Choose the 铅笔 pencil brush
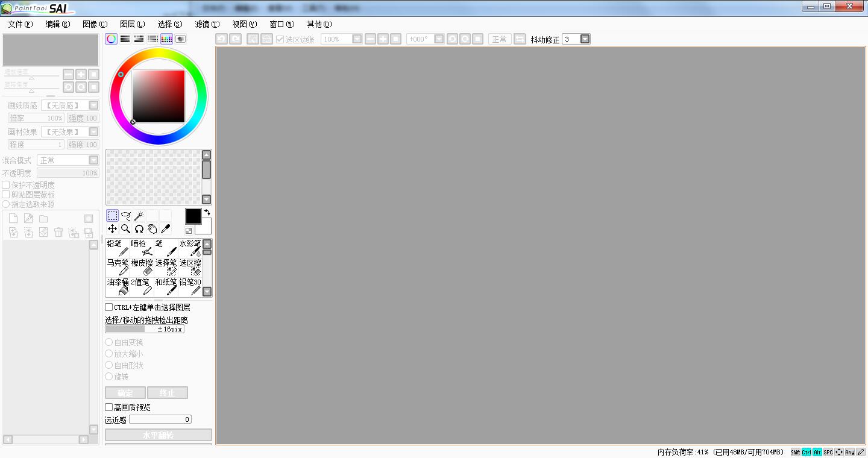The width and height of the screenshot is (868, 458). tap(118, 248)
